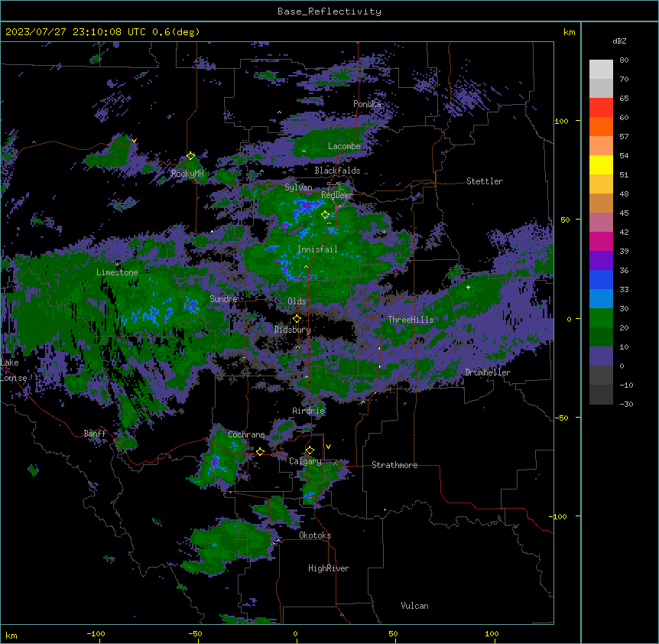Click the Stettler label
Viewport: 659px width, 644px height.
click(485, 181)
